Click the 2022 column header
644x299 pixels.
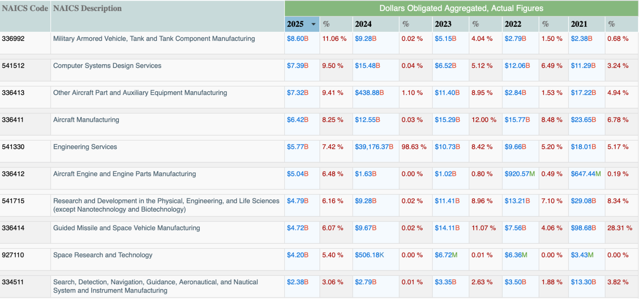pyautogui.click(x=513, y=24)
